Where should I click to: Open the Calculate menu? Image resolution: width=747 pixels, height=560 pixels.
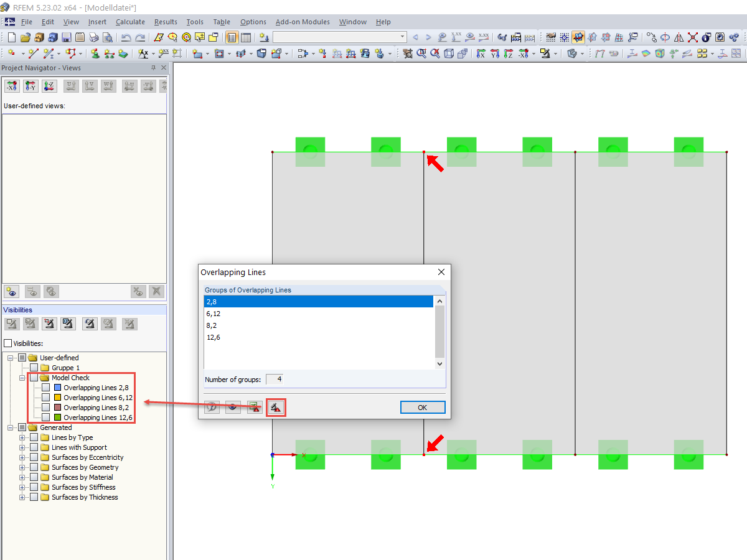[130, 22]
